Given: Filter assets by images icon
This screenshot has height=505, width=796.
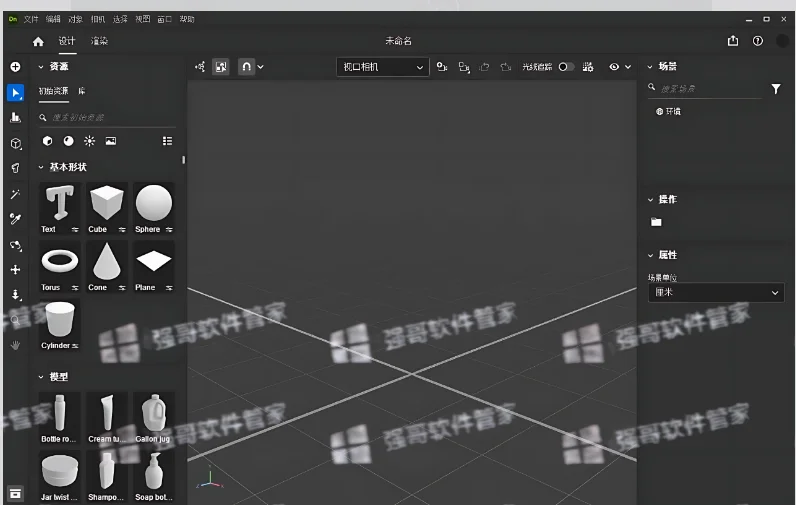Looking at the screenshot, I should (111, 141).
